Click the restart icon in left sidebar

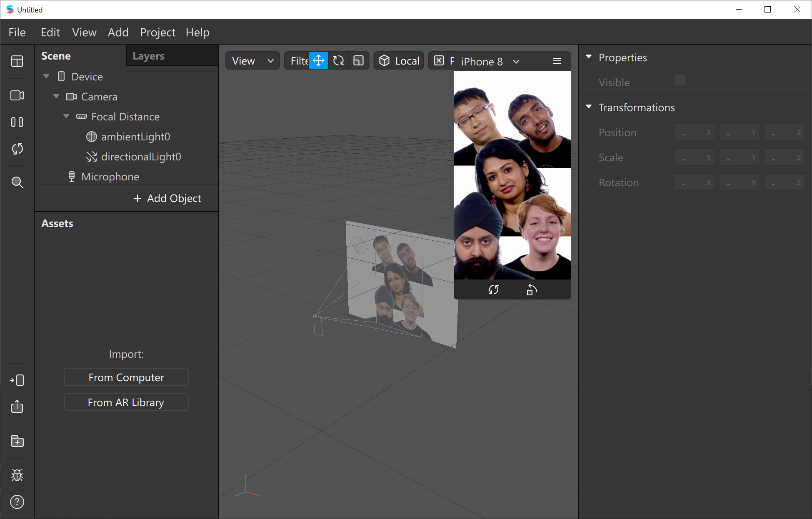(x=17, y=149)
